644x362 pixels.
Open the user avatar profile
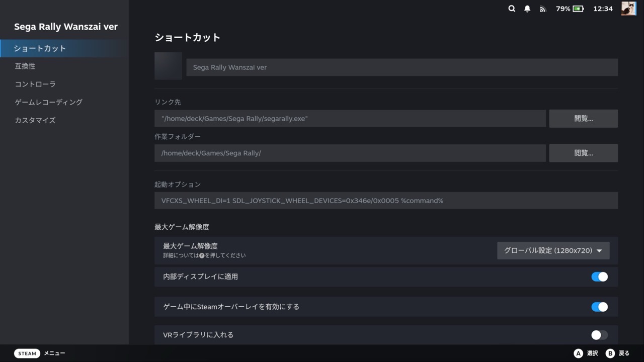pyautogui.click(x=628, y=9)
